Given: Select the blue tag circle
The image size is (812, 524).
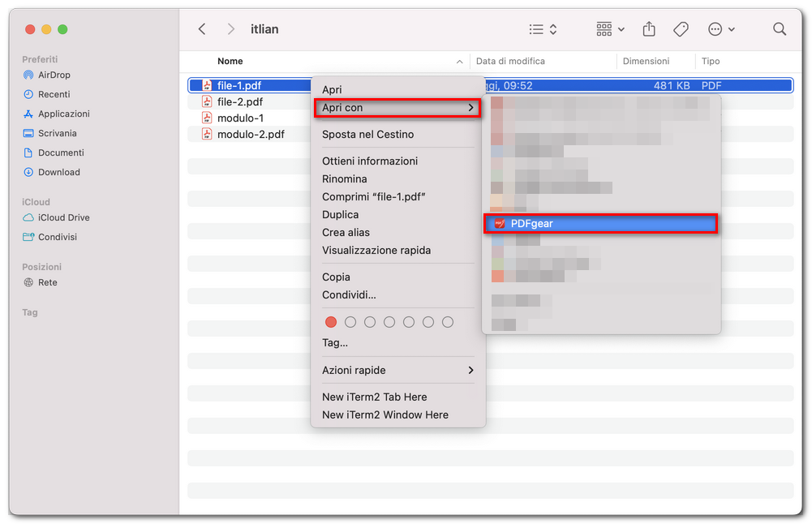Looking at the screenshot, I should pos(409,322).
